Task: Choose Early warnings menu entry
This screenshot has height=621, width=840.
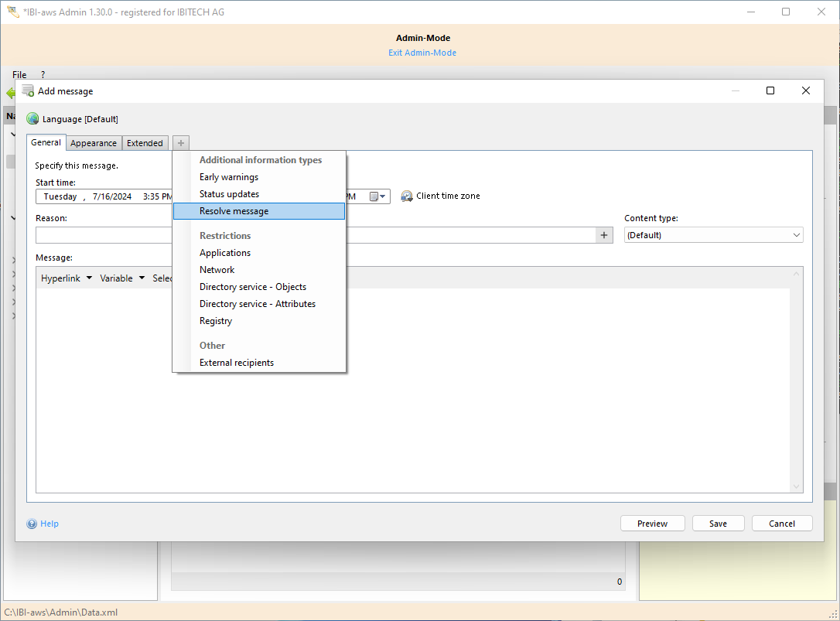Action: 229,177
